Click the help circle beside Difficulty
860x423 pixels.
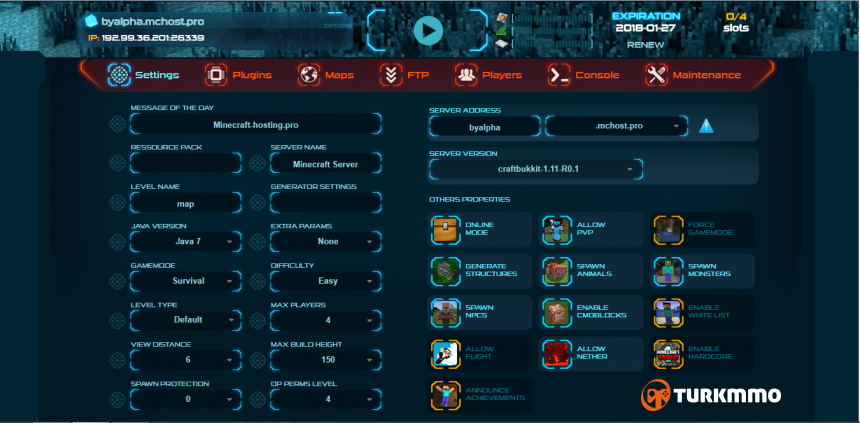[258, 281]
